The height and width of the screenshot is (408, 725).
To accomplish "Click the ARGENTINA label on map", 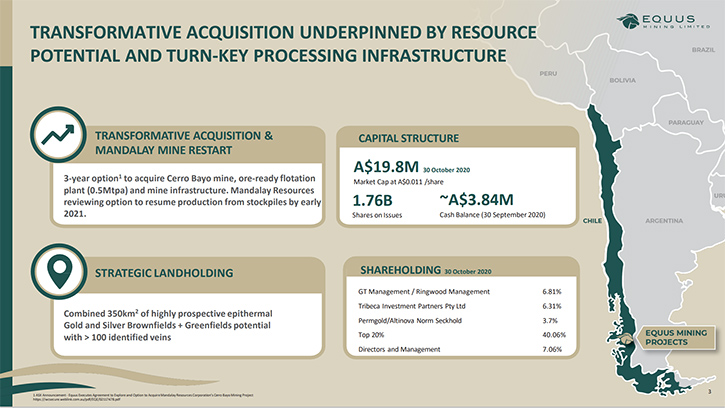I will (x=664, y=221).
